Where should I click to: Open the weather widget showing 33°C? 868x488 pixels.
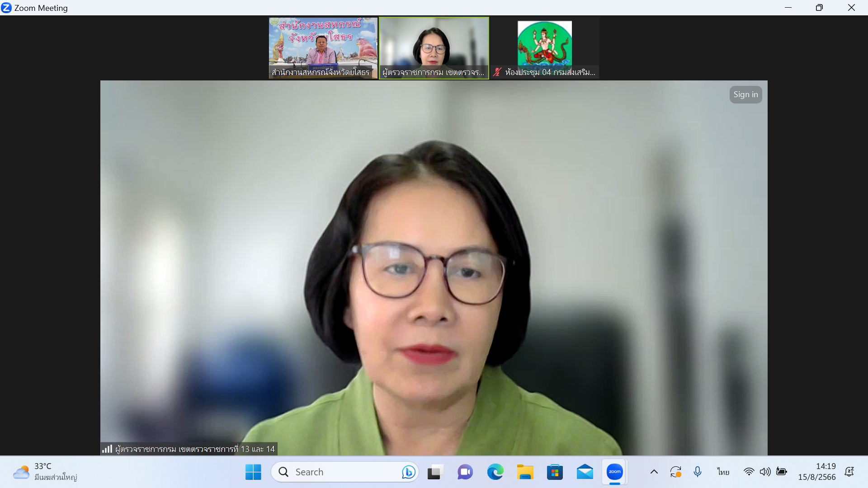click(45, 472)
